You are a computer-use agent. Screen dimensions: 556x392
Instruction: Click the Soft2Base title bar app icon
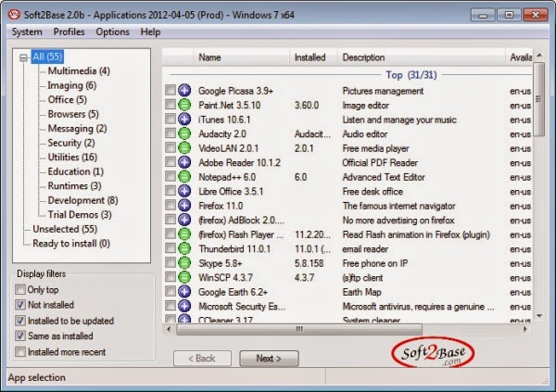(x=14, y=15)
